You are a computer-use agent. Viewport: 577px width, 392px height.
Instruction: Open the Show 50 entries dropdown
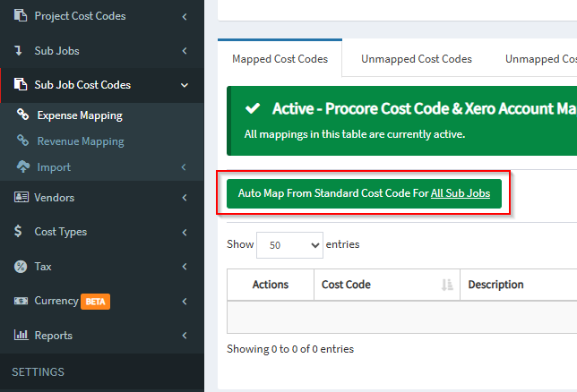(289, 245)
